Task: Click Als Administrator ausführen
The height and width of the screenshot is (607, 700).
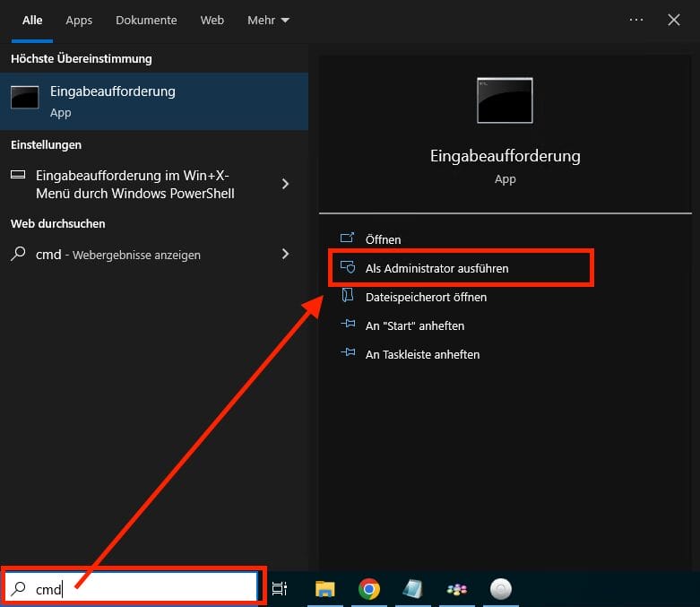Action: (x=436, y=268)
